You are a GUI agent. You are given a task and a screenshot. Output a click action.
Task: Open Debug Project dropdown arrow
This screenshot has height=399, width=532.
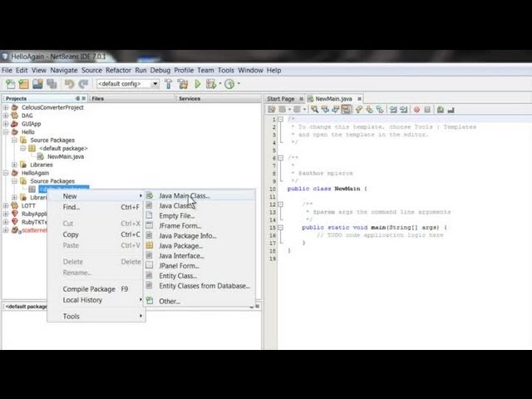coord(219,83)
